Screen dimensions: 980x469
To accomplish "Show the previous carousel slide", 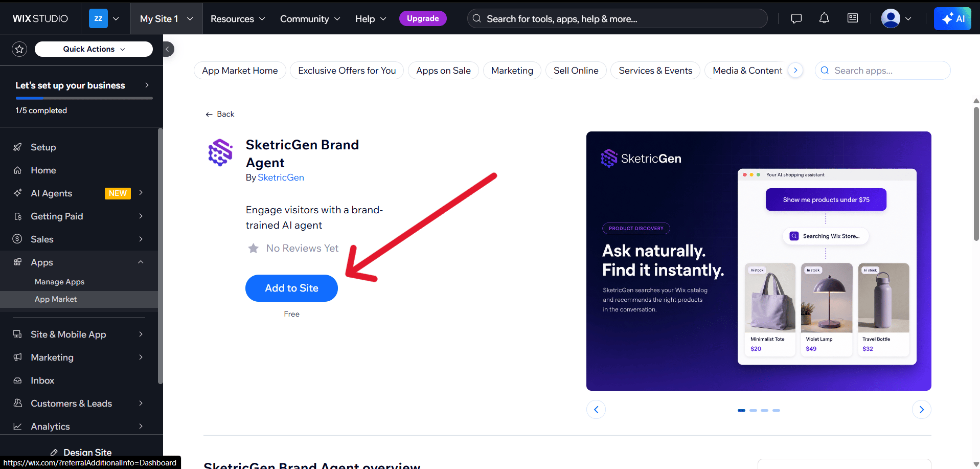I will point(596,409).
